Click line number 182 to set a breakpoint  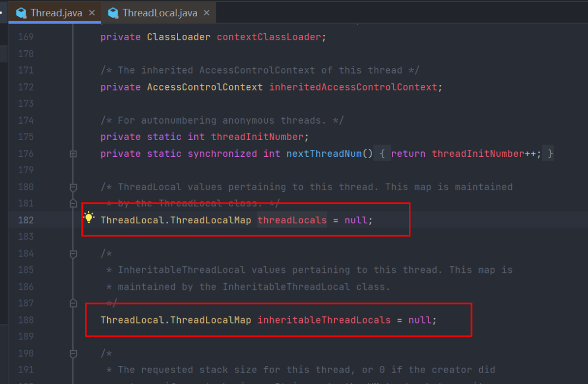click(26, 220)
